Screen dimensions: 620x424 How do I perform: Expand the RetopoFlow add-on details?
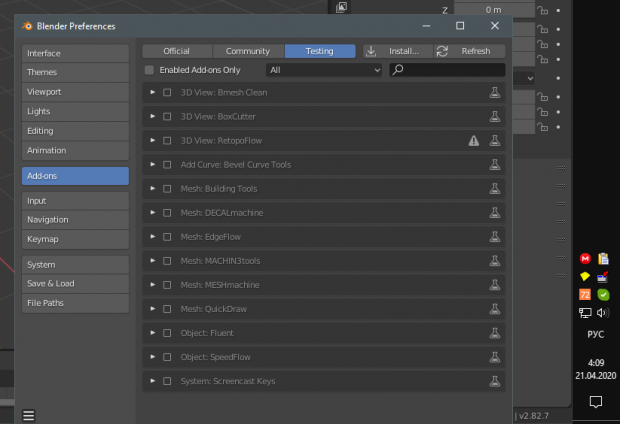pos(152,140)
